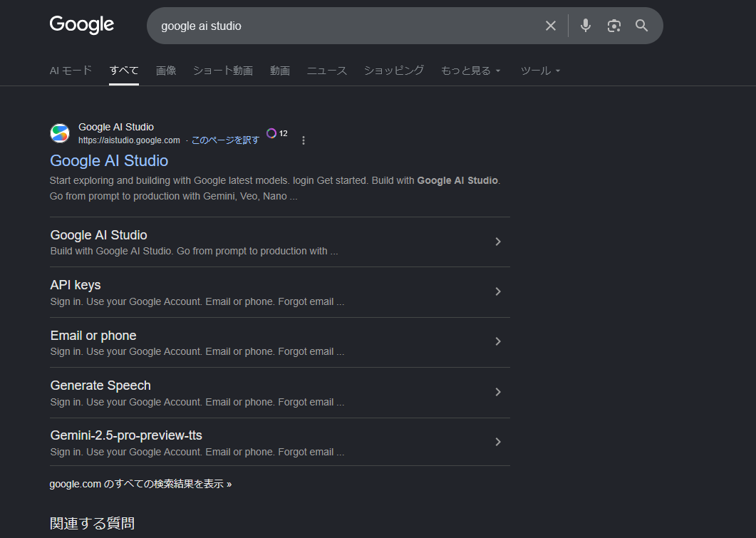This screenshot has height=538, width=756.
Task: Switch to 画像 tab
Action: (166, 71)
